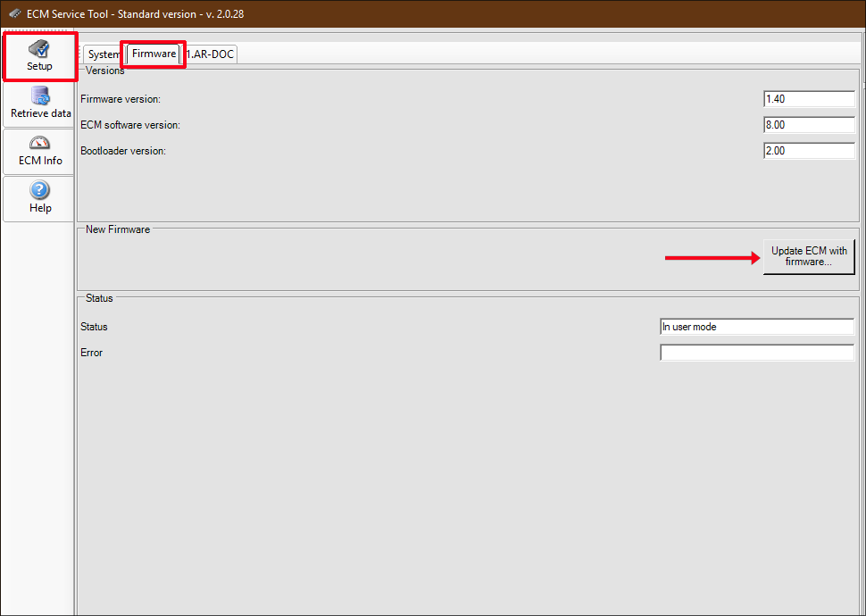Click the empty Error field
This screenshot has width=866, height=616.
point(757,353)
